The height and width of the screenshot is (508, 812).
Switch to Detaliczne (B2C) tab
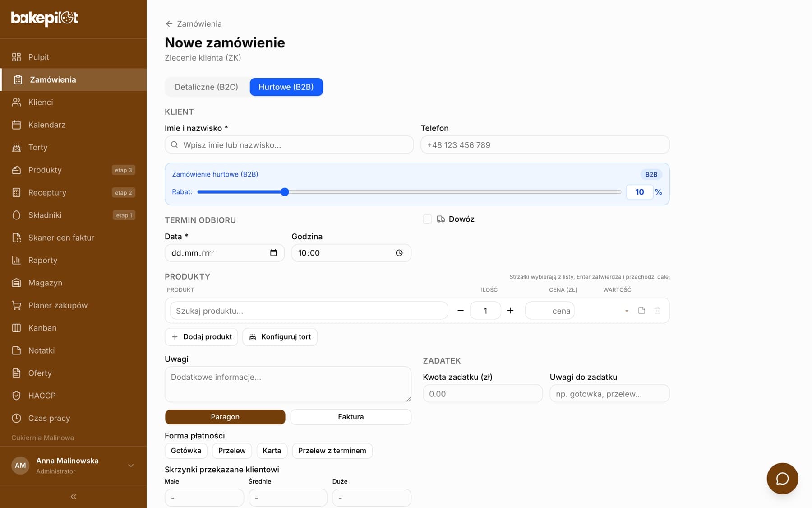click(207, 87)
